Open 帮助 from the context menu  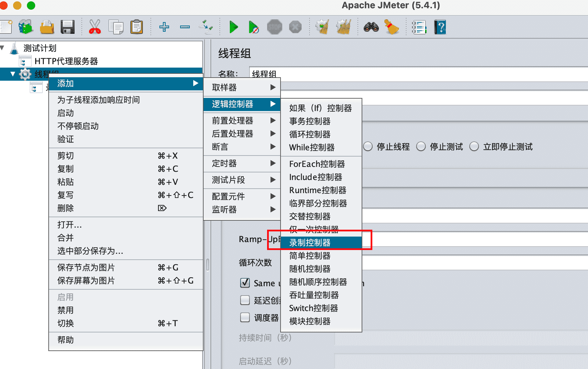coord(126,340)
